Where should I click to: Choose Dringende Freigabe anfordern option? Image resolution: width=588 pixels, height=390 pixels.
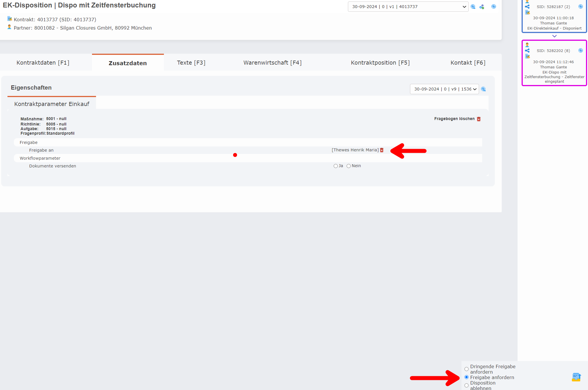[466, 369]
